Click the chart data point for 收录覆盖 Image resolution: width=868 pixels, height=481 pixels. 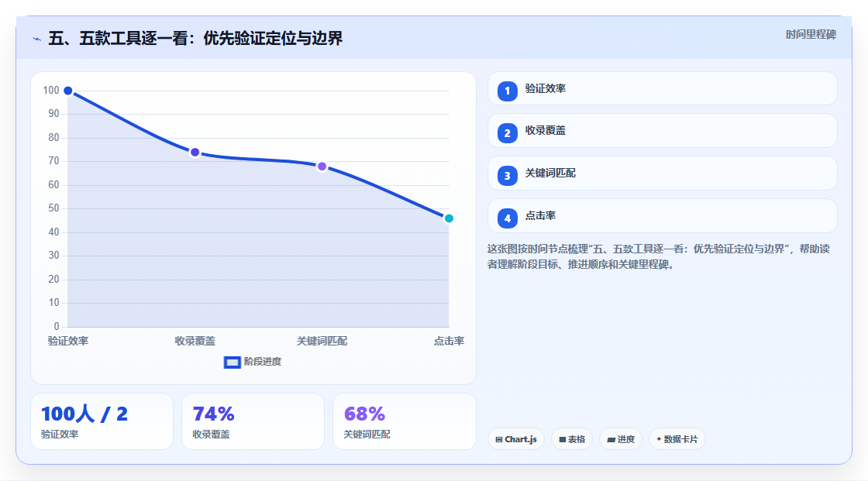[x=195, y=153]
